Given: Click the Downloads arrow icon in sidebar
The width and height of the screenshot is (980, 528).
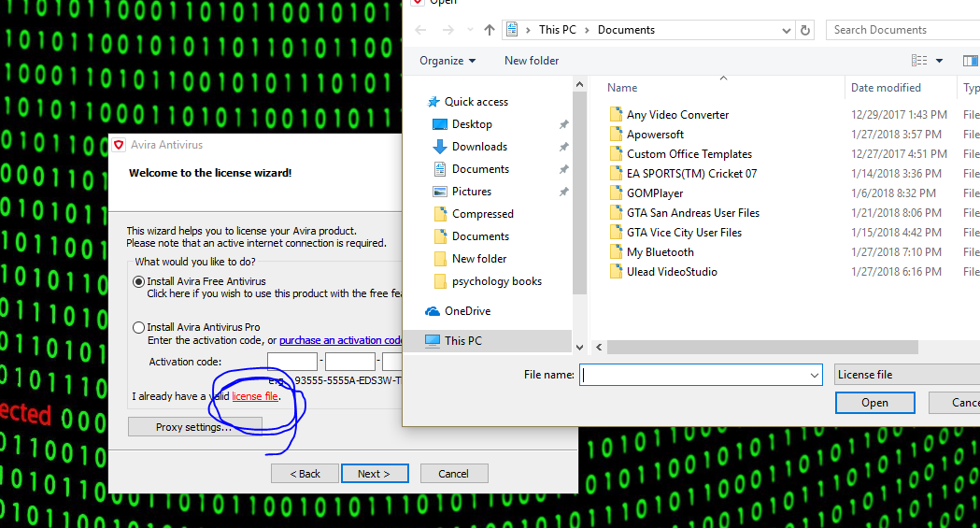Looking at the screenshot, I should point(440,147).
